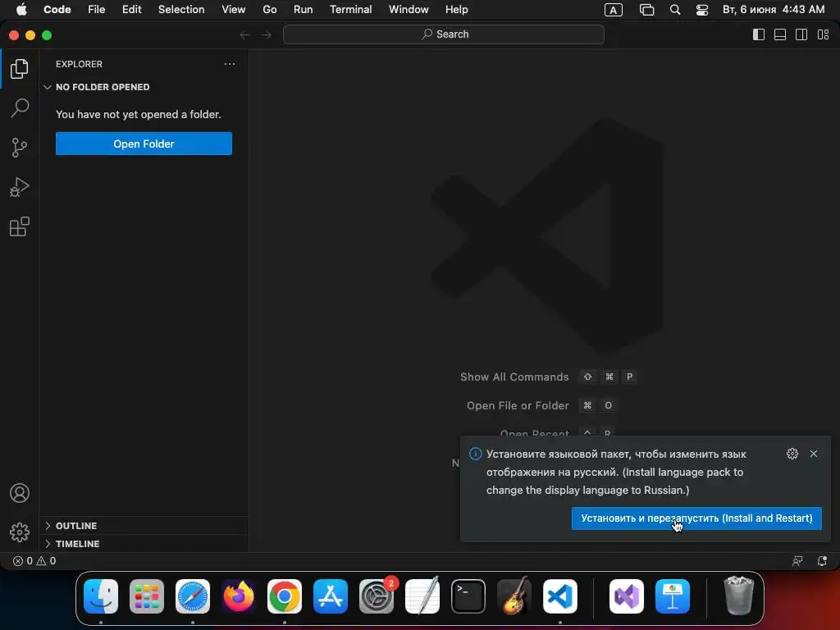Open the Run menu
The width and height of the screenshot is (840, 630).
point(304,10)
